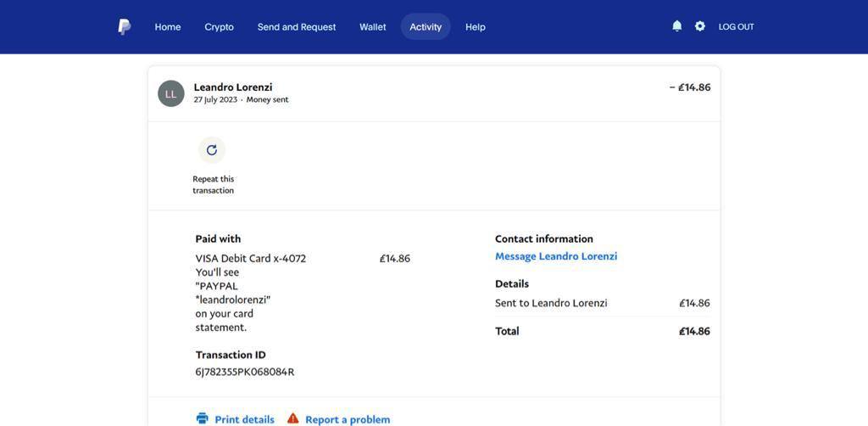The height and width of the screenshot is (426, 868).
Task: Click the Message Leandro Lorenzi link
Action: [x=556, y=256]
